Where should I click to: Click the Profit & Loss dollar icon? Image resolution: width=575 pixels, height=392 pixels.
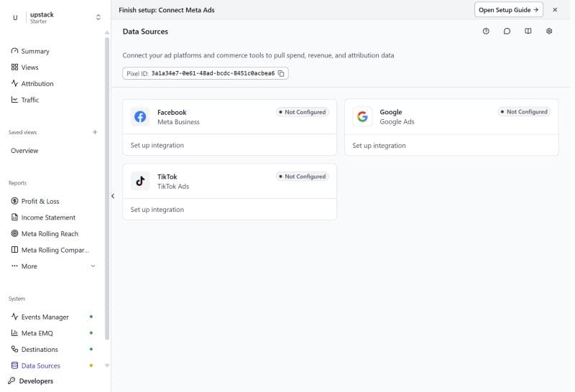[14, 201]
